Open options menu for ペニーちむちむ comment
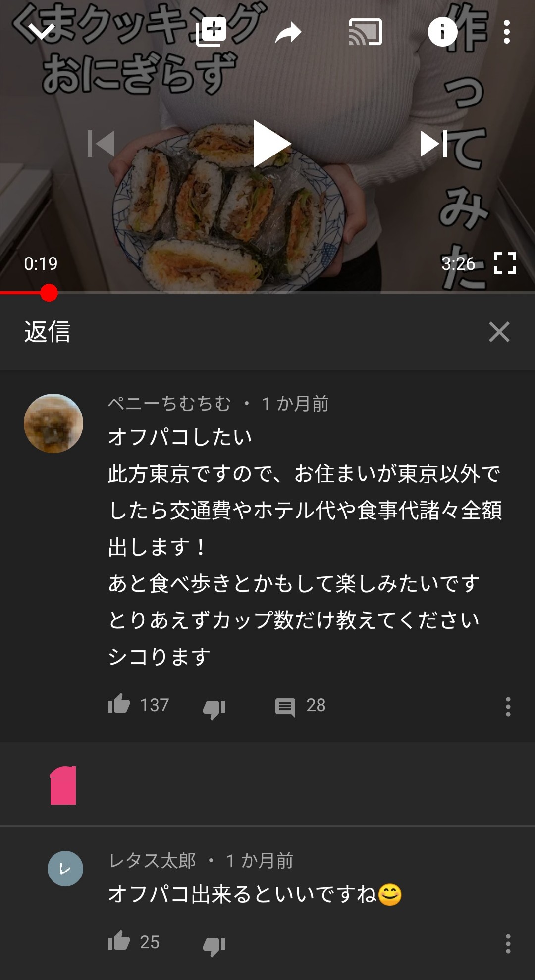 [x=508, y=706]
